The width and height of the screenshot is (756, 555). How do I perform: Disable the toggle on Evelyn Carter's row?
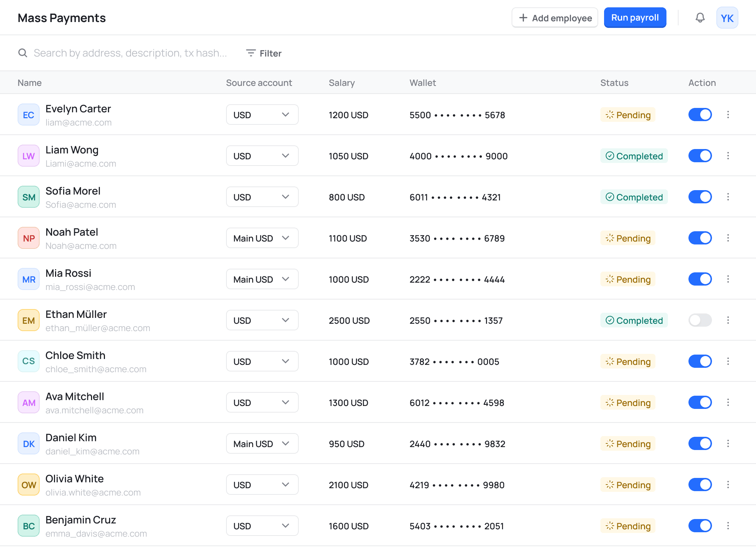coord(700,115)
